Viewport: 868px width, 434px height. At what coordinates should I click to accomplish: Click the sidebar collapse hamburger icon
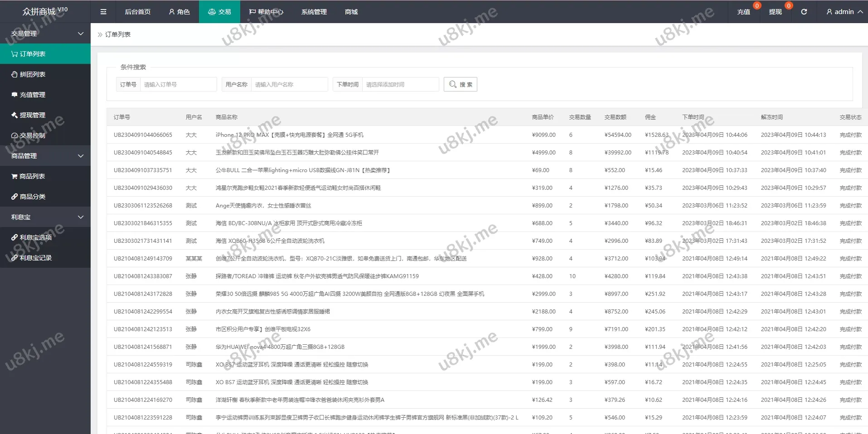pyautogui.click(x=103, y=12)
